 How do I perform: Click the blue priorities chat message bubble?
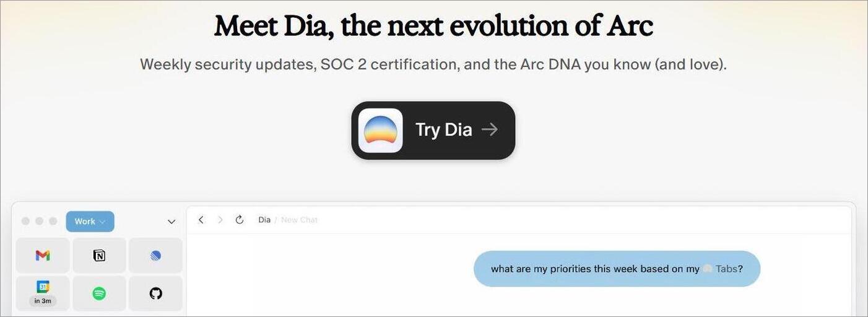coord(617,269)
